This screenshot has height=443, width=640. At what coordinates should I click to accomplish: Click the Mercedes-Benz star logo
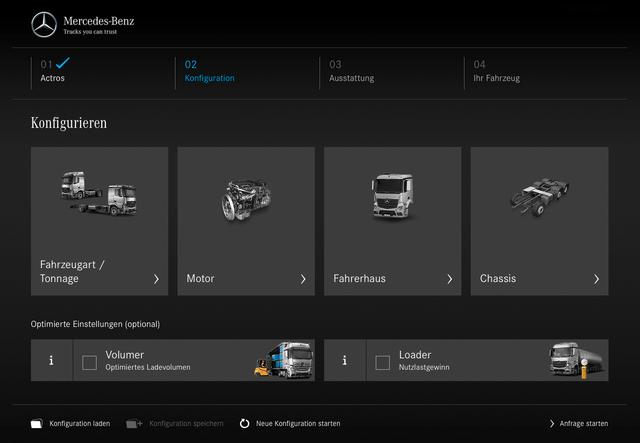[x=44, y=24]
